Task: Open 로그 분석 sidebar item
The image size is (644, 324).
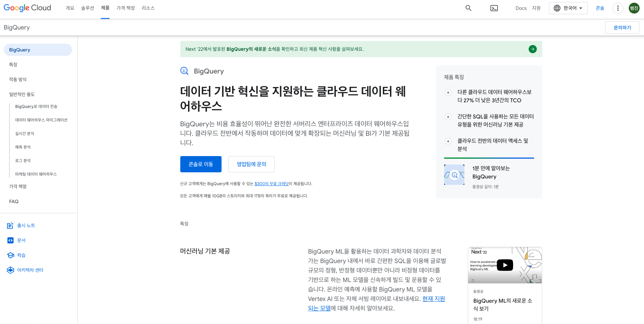Action: click(x=23, y=161)
